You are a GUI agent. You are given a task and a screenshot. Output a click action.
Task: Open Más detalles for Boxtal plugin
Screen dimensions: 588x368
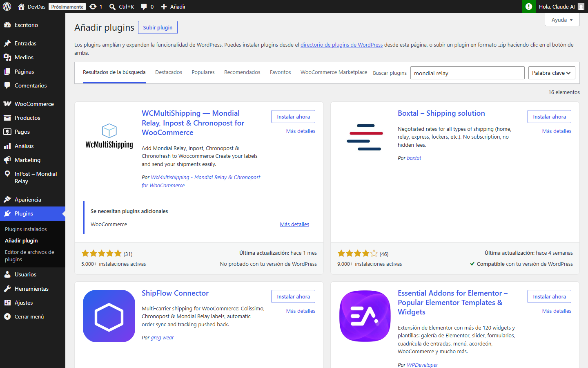point(557,131)
